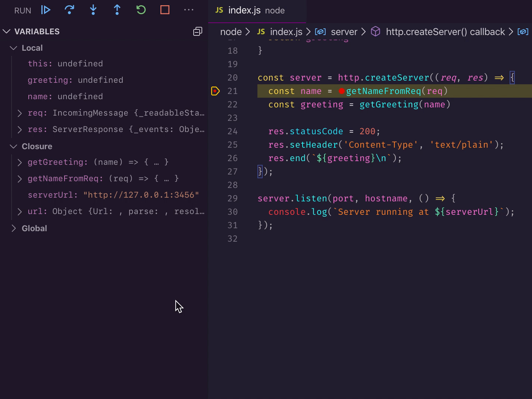Click the Step Into arrow icon
This screenshot has width=532, height=399.
pyautogui.click(x=93, y=10)
